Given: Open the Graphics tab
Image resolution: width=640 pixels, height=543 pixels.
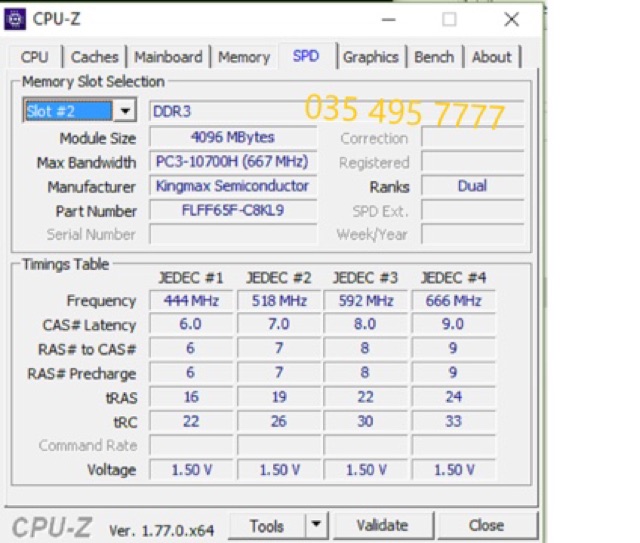Looking at the screenshot, I should pos(371,57).
